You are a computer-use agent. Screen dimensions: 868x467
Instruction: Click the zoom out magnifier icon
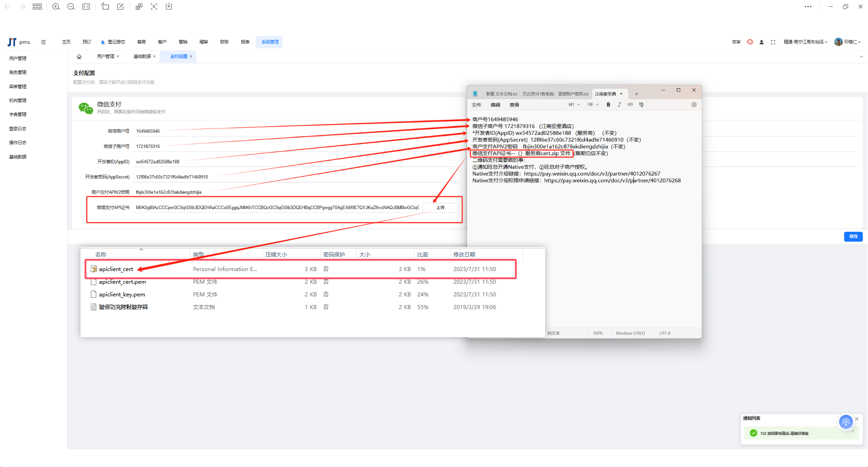point(71,7)
